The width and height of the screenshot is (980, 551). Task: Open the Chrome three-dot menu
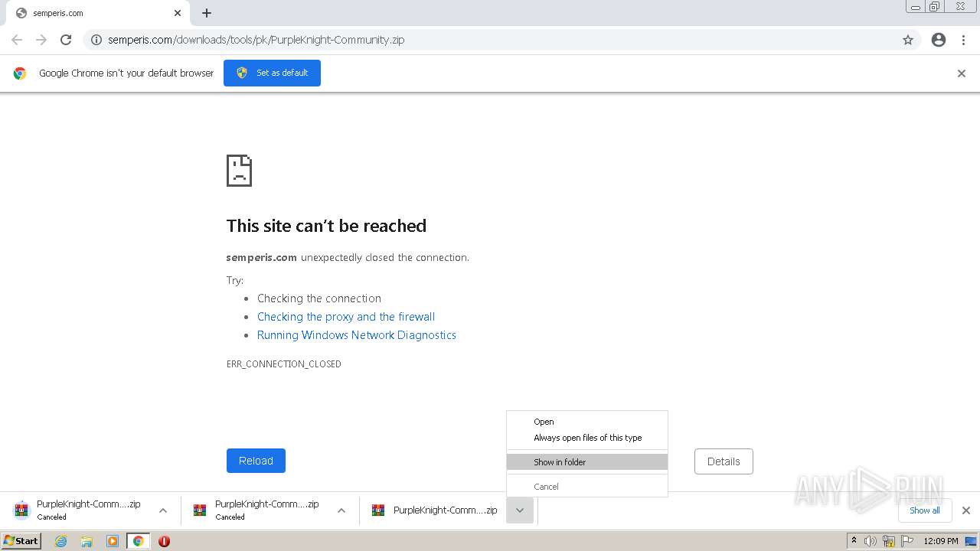pos(964,40)
